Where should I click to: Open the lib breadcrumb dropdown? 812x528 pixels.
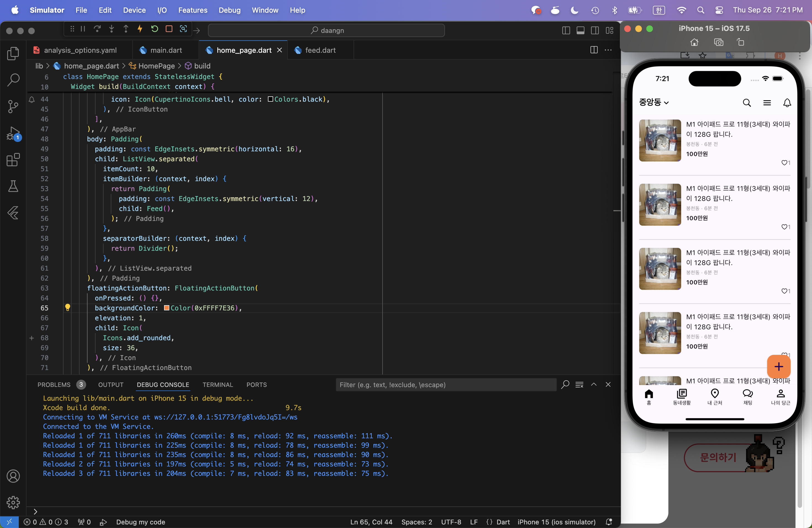(x=39, y=66)
